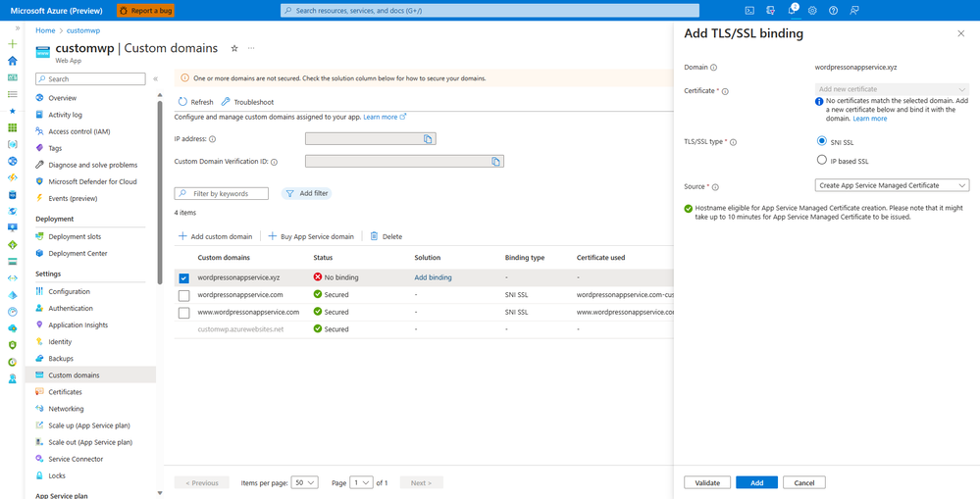The width and height of the screenshot is (980, 499).
Task: Click the create a resource plus icon
Action: pos(13,44)
